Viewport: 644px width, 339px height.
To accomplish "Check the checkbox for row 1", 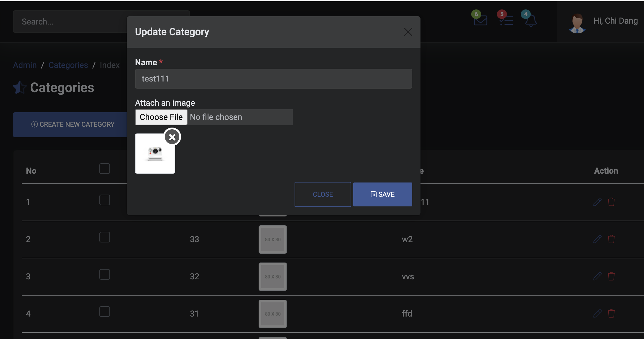I will click(105, 200).
